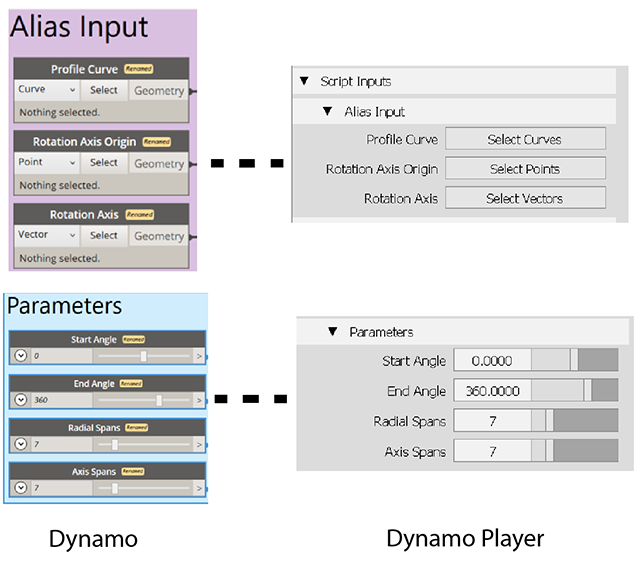
Task: Open the Vector type dropdown in Rotation Axis node
Action: 47,235
